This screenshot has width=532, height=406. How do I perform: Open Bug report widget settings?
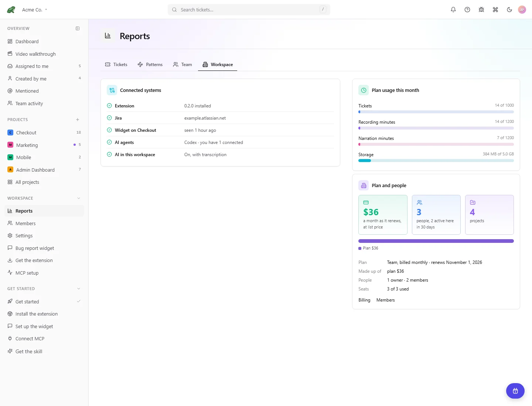[44, 248]
